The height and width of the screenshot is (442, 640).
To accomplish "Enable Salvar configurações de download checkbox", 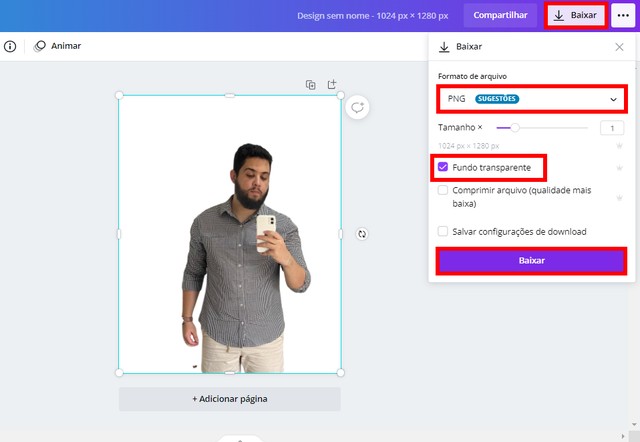I will 443,231.
